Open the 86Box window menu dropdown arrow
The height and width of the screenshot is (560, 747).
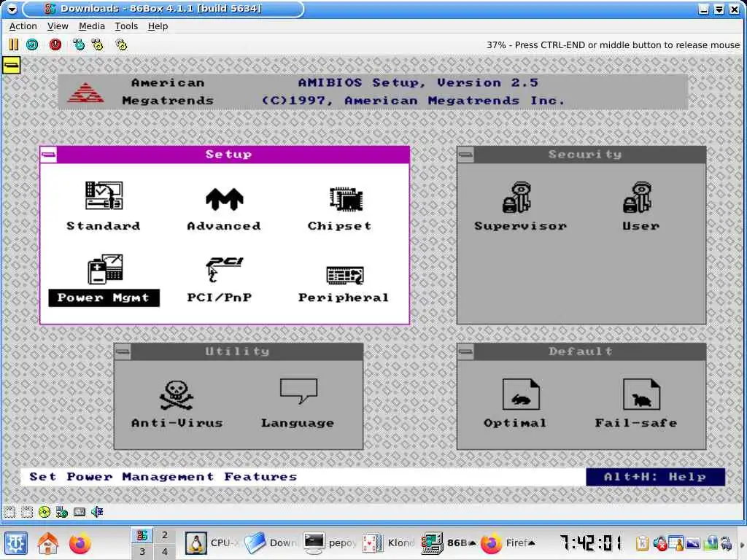point(12,9)
